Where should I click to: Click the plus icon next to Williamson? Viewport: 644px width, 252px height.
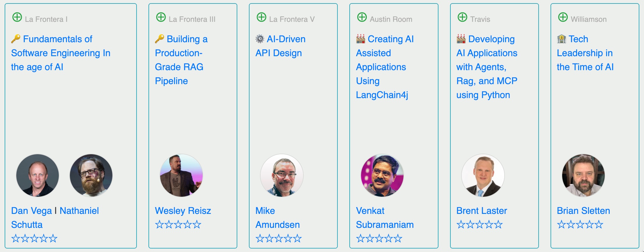(563, 17)
